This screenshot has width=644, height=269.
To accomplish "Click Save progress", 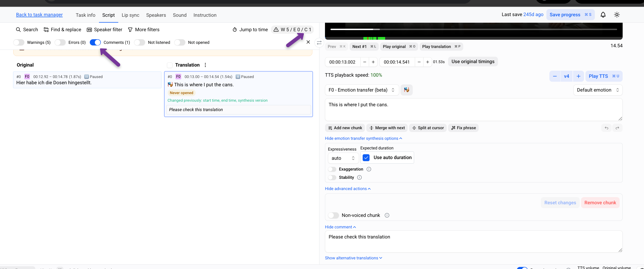I will tap(570, 15).
